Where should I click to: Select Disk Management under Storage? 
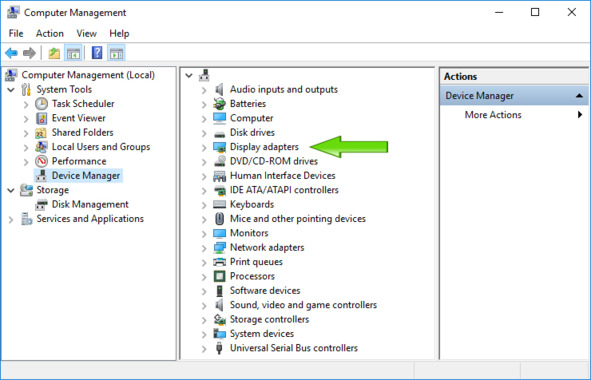tap(90, 204)
